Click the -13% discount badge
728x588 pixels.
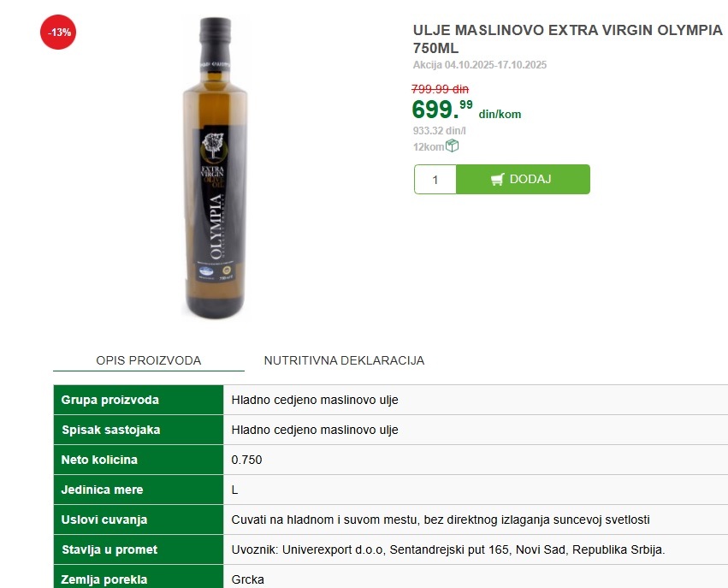(x=58, y=32)
